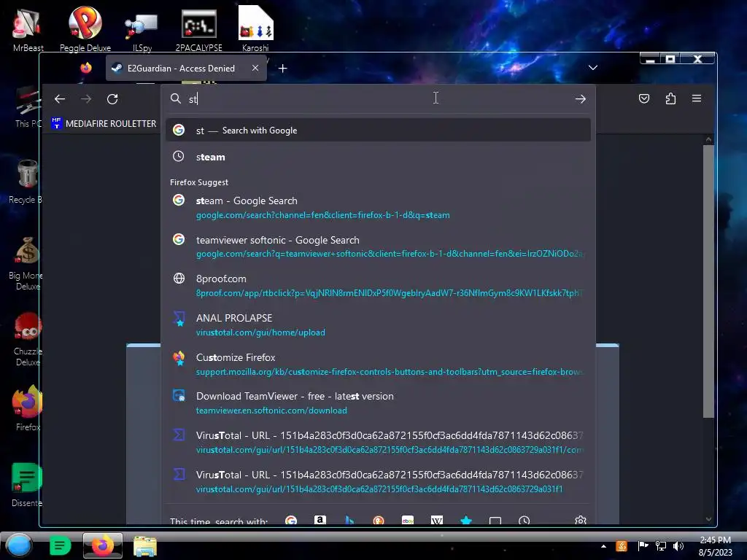
Task: Open the virustotal.com/gui/home/upload bookmark suggestion
Action: (378, 324)
